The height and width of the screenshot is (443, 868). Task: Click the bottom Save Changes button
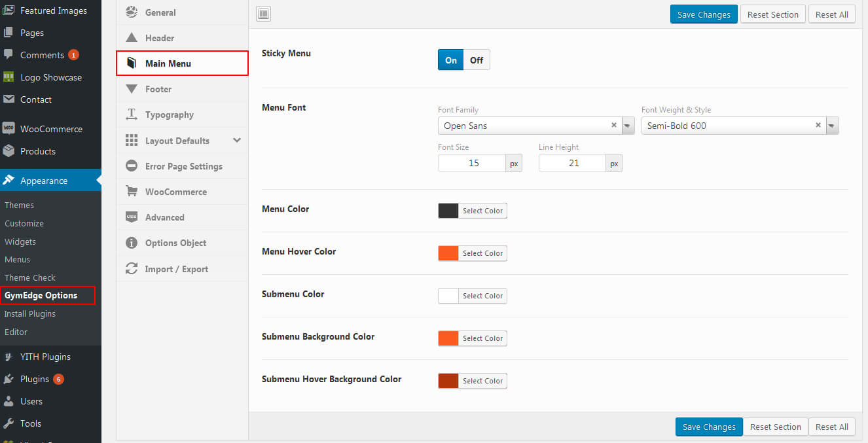(709, 427)
